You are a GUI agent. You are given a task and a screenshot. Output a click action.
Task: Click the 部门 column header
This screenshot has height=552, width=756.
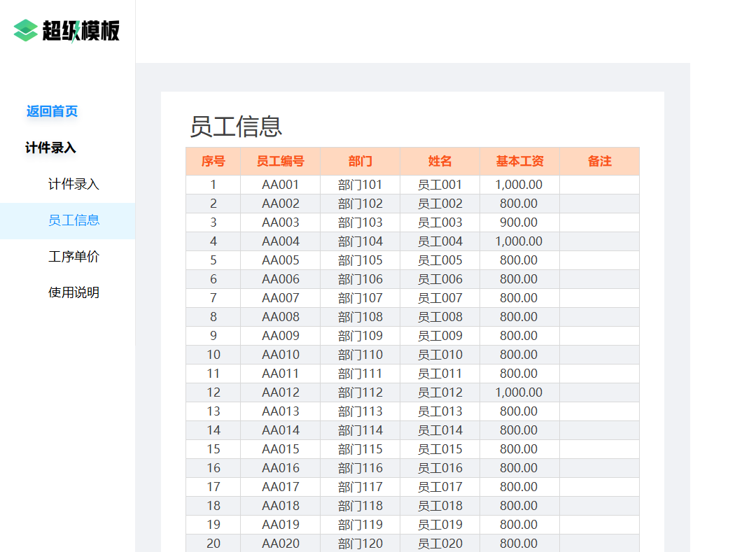pos(360,162)
